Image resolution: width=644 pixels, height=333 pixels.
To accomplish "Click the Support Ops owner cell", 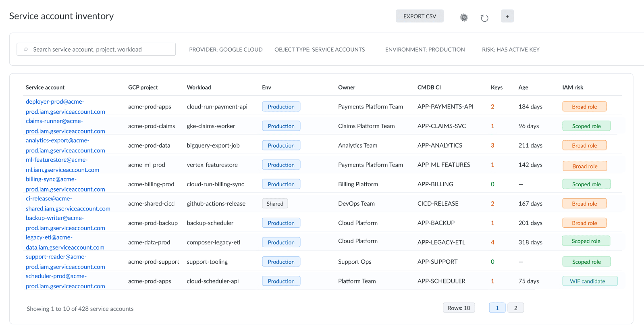I will coord(355,262).
